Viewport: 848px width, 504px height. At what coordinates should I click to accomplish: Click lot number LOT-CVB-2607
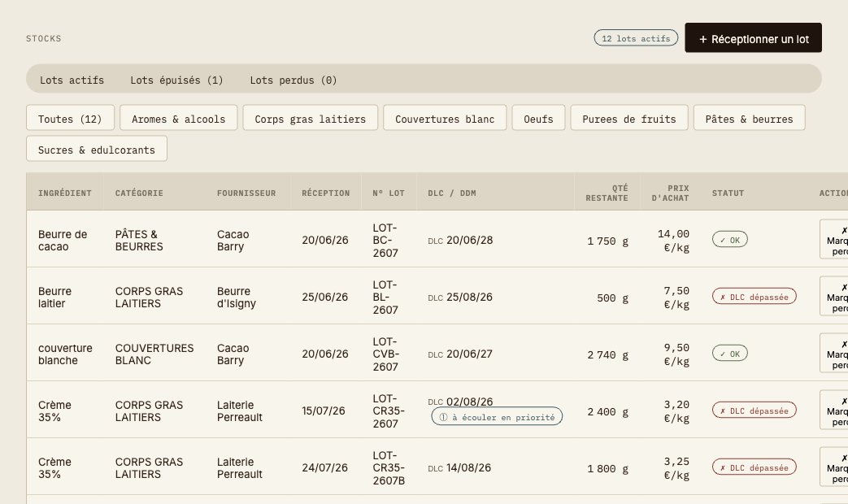(x=386, y=354)
